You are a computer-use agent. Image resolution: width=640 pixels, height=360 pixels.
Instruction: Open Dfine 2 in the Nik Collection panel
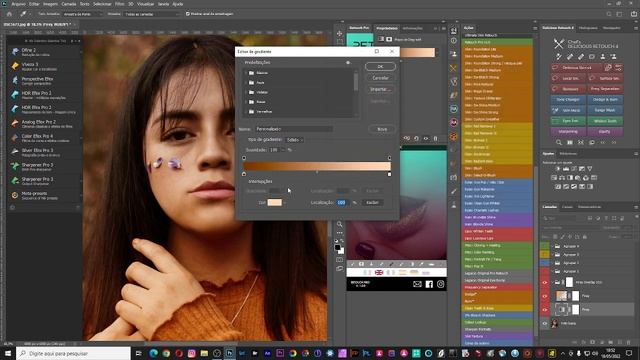(x=44, y=52)
